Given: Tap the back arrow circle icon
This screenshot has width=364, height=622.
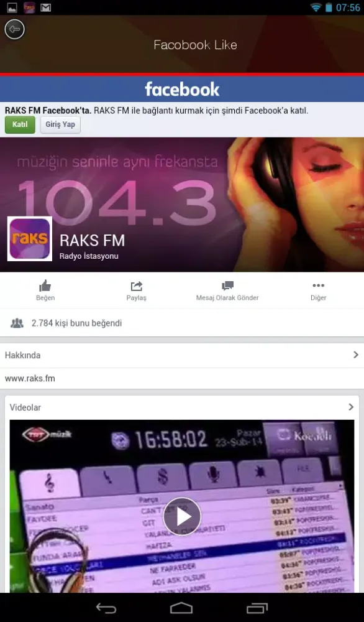Looking at the screenshot, I should point(15,29).
